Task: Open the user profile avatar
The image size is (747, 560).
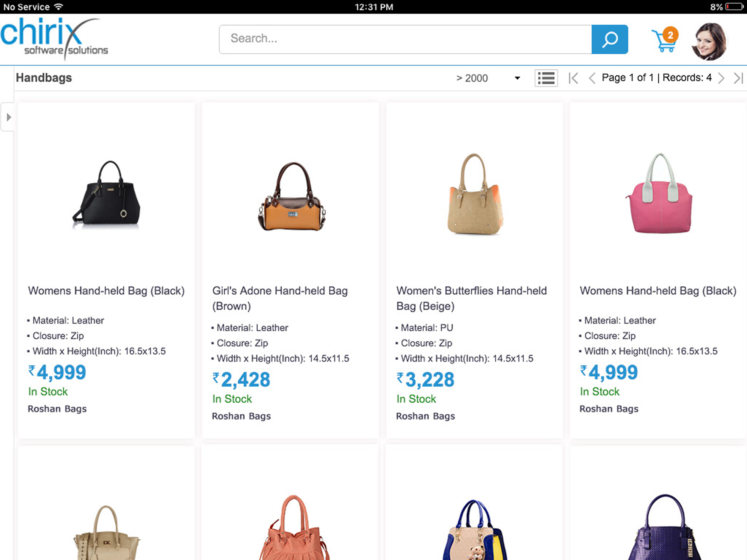Action: 709,42
